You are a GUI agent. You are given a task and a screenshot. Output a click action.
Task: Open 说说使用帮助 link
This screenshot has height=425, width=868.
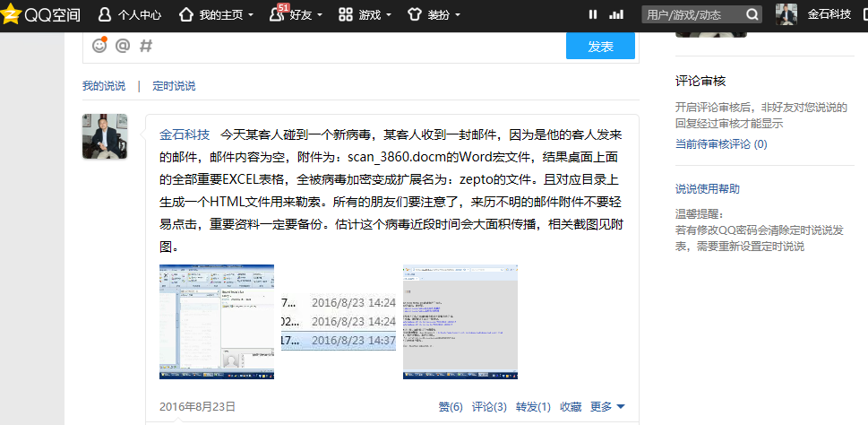point(708,189)
